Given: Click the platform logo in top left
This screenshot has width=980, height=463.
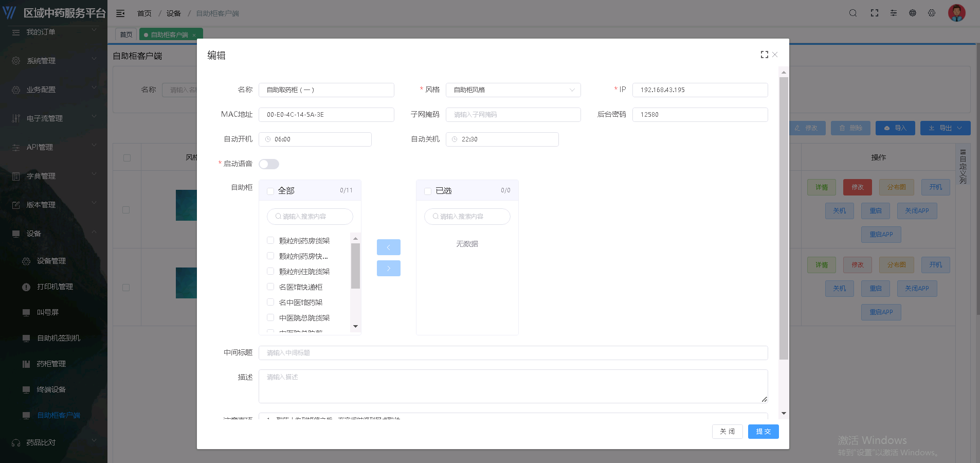Looking at the screenshot, I should click(x=10, y=13).
